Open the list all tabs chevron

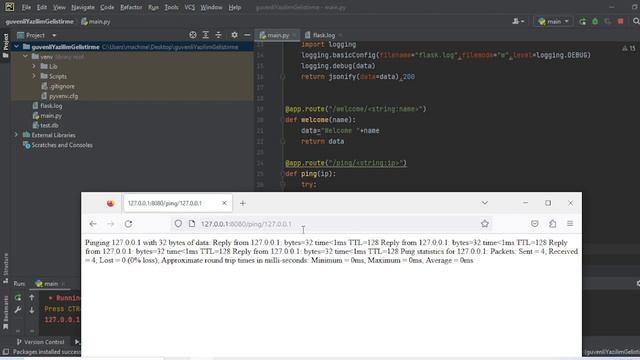[484, 203]
